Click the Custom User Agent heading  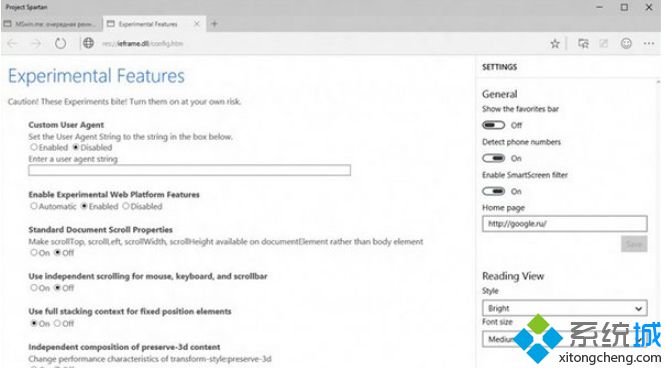click(x=66, y=125)
